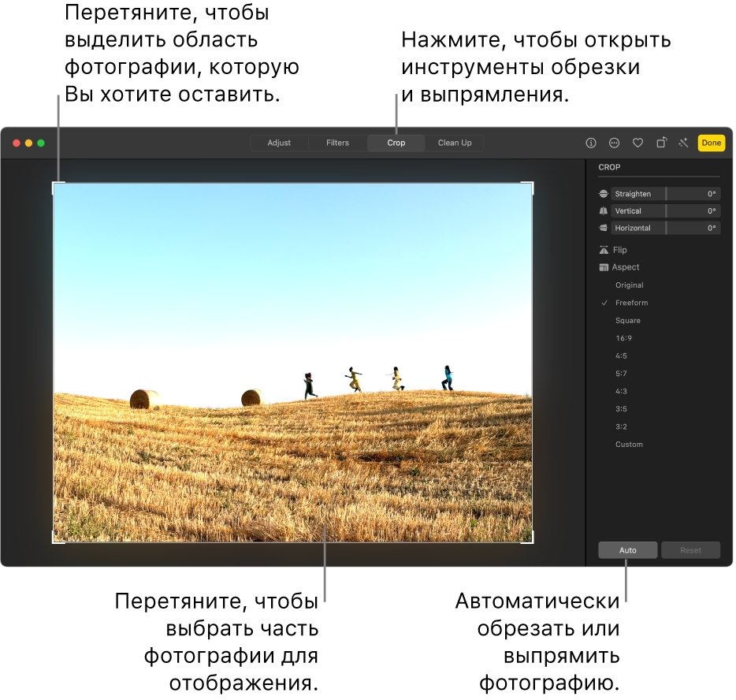The height and width of the screenshot is (700, 736).
Task: Click the Vertical perspective slider
Action: [x=665, y=211]
